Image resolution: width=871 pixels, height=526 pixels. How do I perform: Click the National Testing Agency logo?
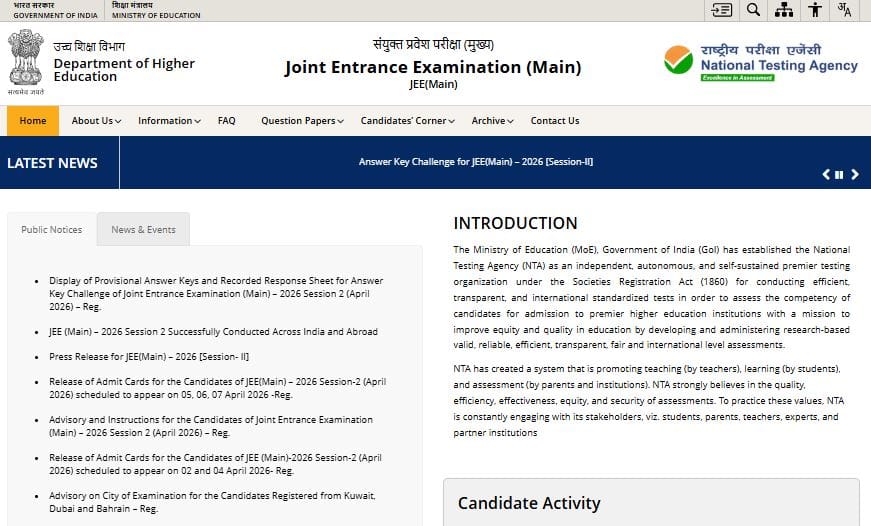(761, 63)
